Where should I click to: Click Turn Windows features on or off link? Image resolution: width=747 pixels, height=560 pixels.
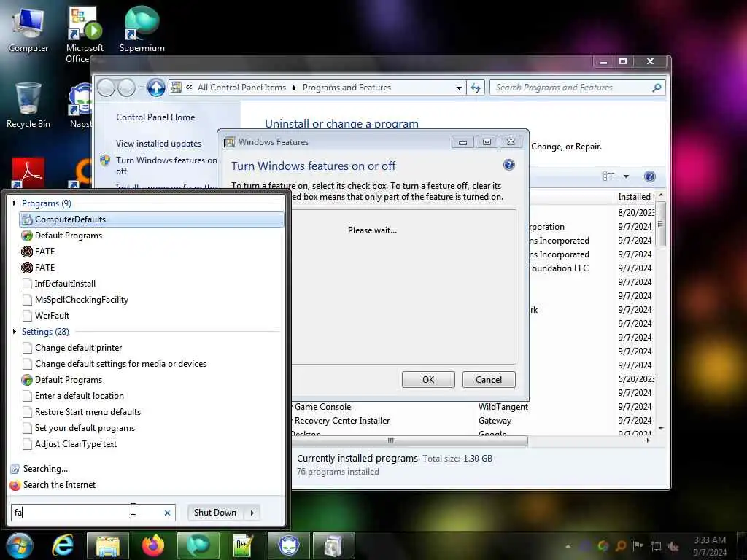tap(166, 166)
